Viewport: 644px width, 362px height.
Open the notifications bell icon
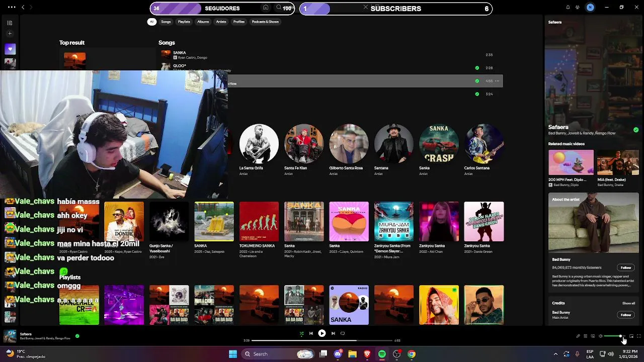(x=568, y=8)
